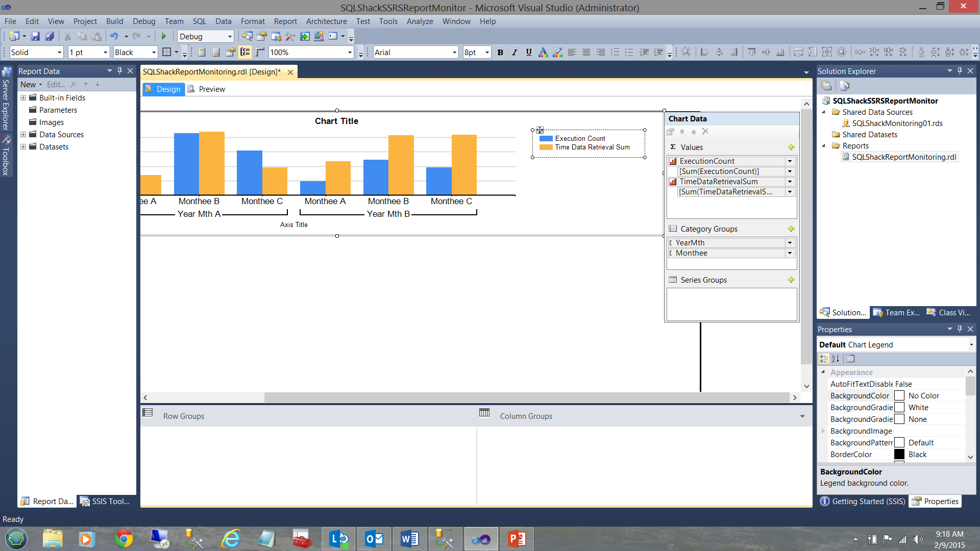
Task: Click the Italic formatting icon
Action: tap(514, 52)
